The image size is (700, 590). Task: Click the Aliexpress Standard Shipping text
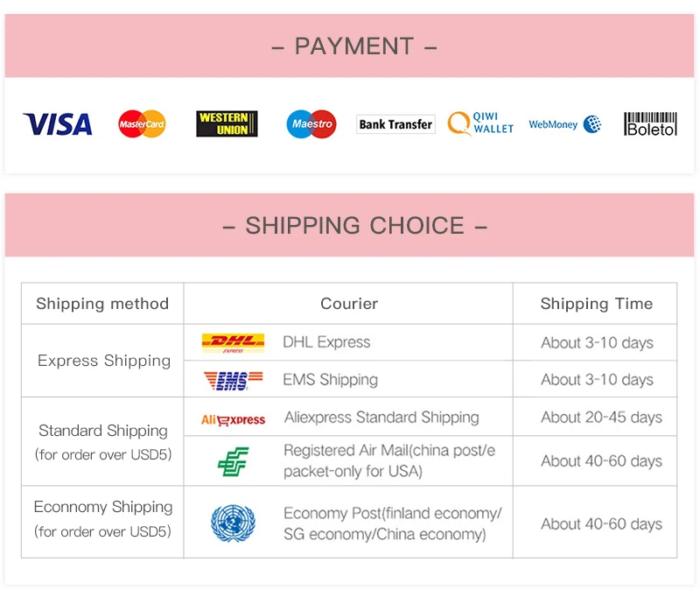[x=381, y=418]
